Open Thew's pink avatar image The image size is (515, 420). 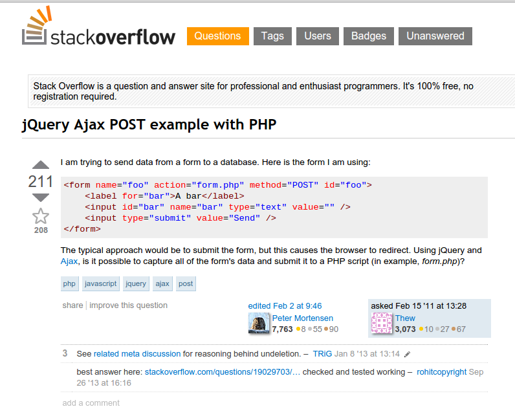tap(382, 323)
